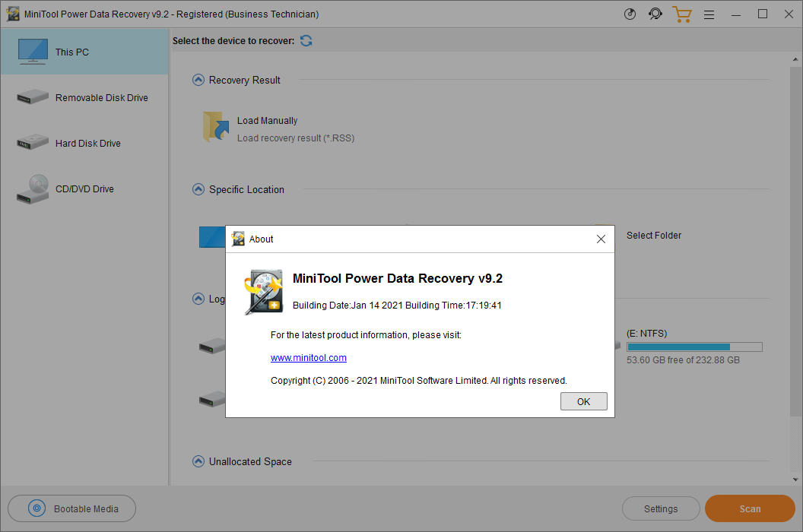Screen dimensions: 803x532
Task: Click the removable disk drive icon
Action: pos(32,97)
